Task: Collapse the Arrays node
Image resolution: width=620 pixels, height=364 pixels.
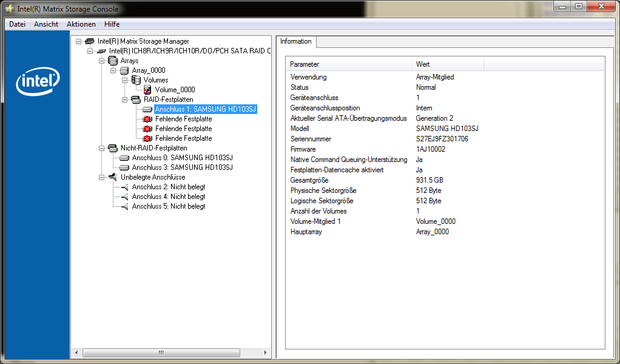Action: pyautogui.click(x=101, y=61)
